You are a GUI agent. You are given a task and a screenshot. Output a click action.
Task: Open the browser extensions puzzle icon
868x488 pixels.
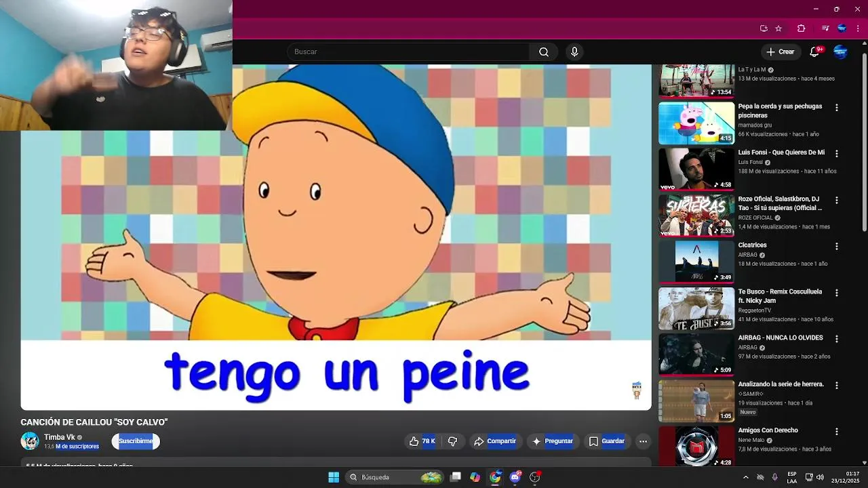(x=801, y=28)
